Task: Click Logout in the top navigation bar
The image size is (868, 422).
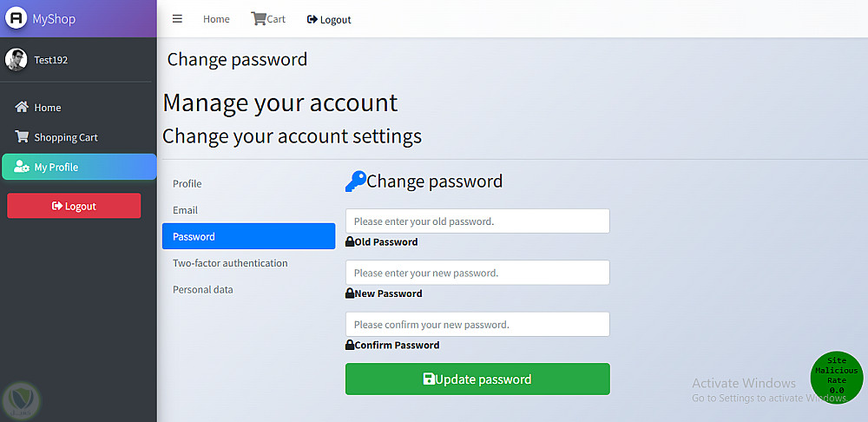Action: point(329,19)
